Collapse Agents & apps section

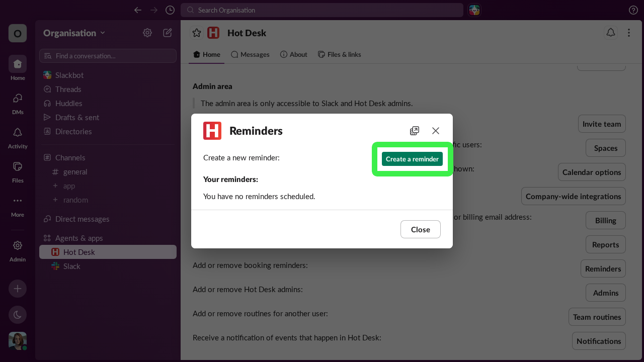point(79,238)
